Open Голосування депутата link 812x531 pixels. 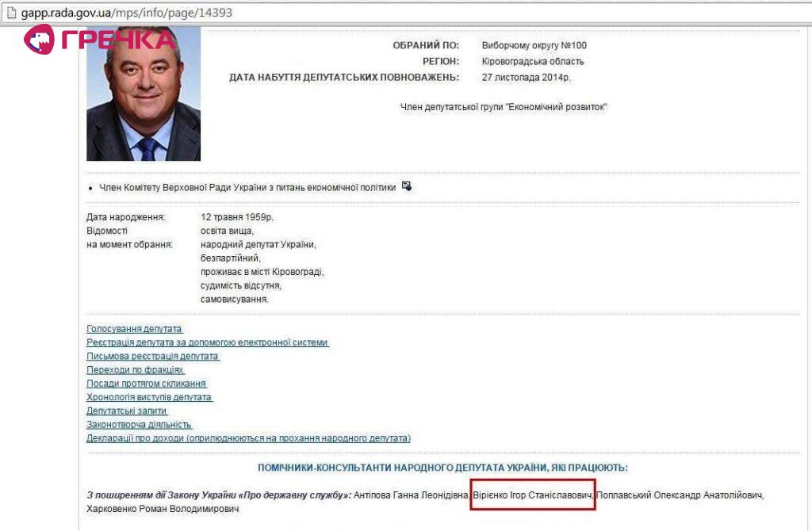pos(134,329)
